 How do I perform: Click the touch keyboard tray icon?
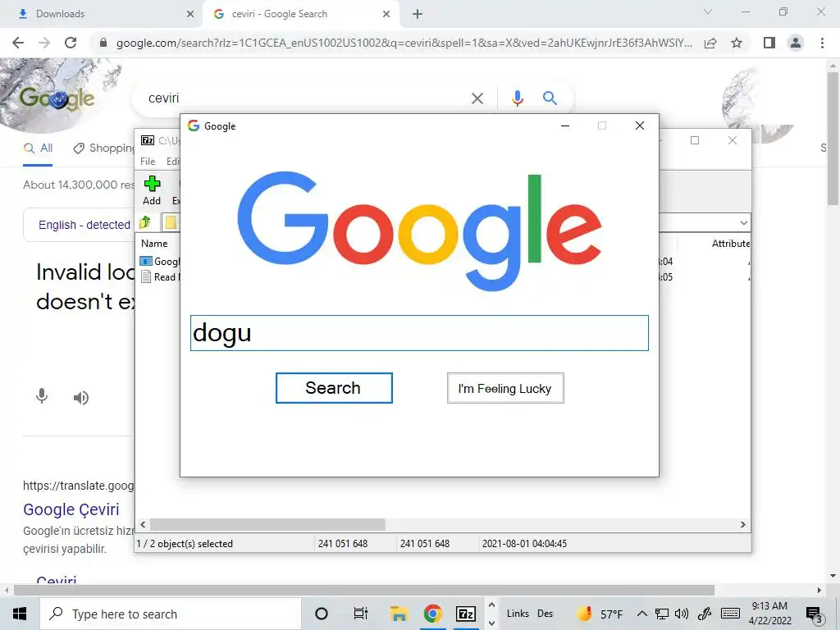730,614
